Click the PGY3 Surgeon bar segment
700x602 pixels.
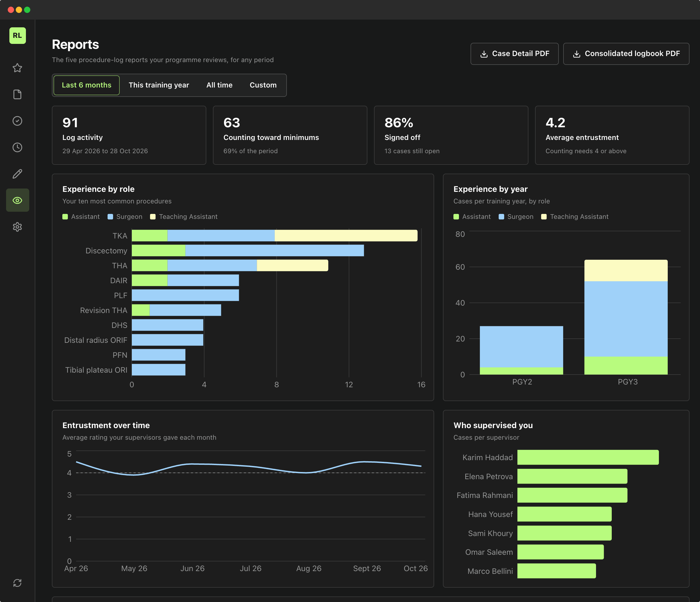[x=626, y=319]
